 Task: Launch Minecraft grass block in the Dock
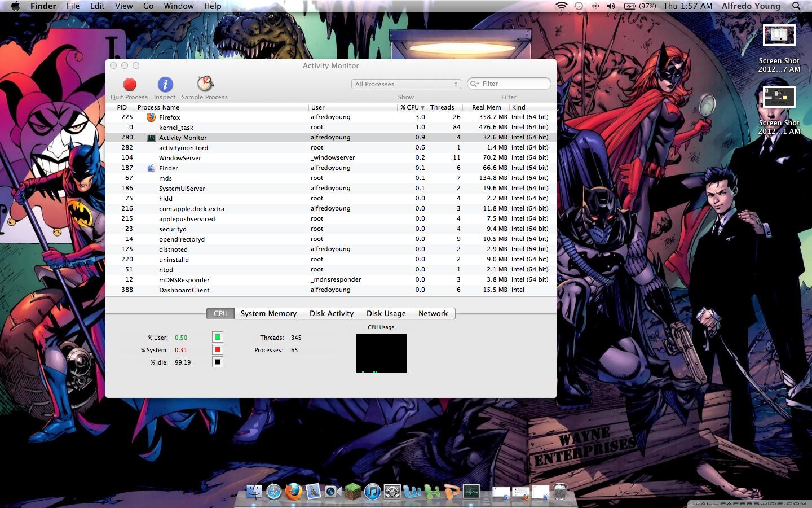[x=352, y=492]
